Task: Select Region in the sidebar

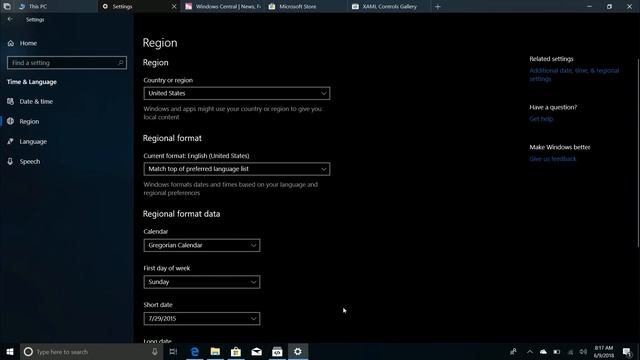Action: point(29,121)
